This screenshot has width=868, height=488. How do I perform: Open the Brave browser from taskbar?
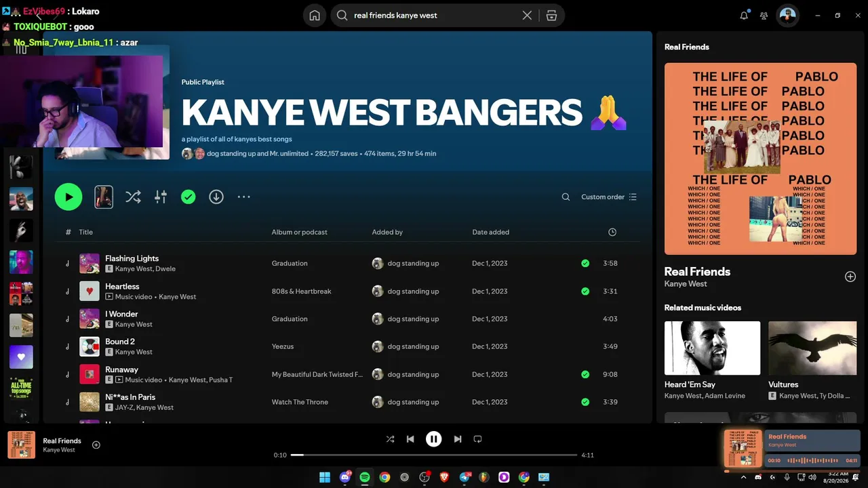[444, 477]
